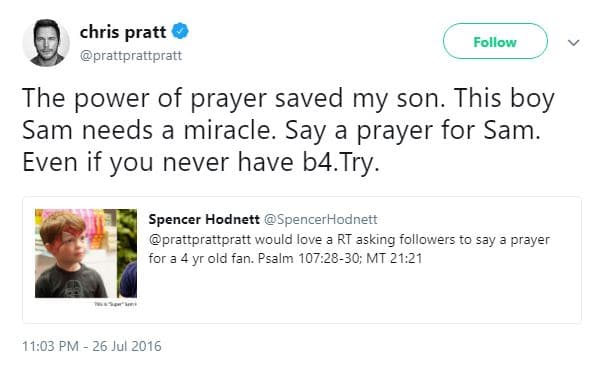601x365 pixels.
Task: Click the blue verified badge icon
Action: coord(180,31)
